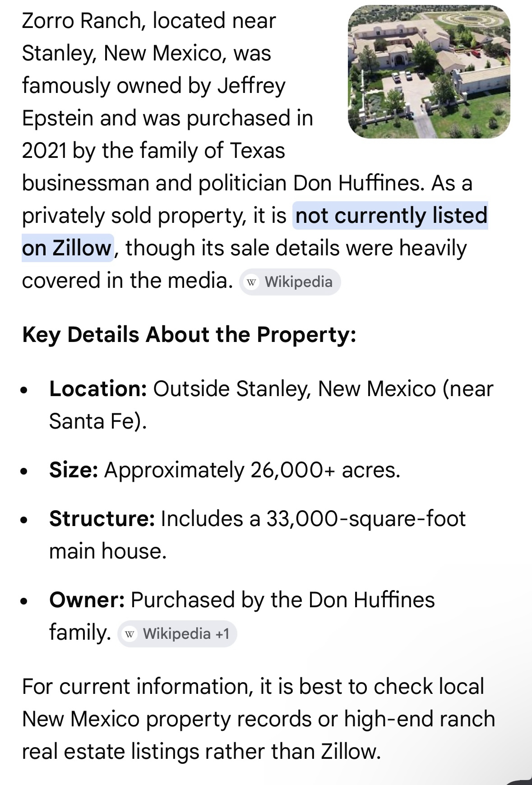This screenshot has width=532, height=785.
Task: Click the 'Key Details About the Property:' heading
Action: (189, 335)
